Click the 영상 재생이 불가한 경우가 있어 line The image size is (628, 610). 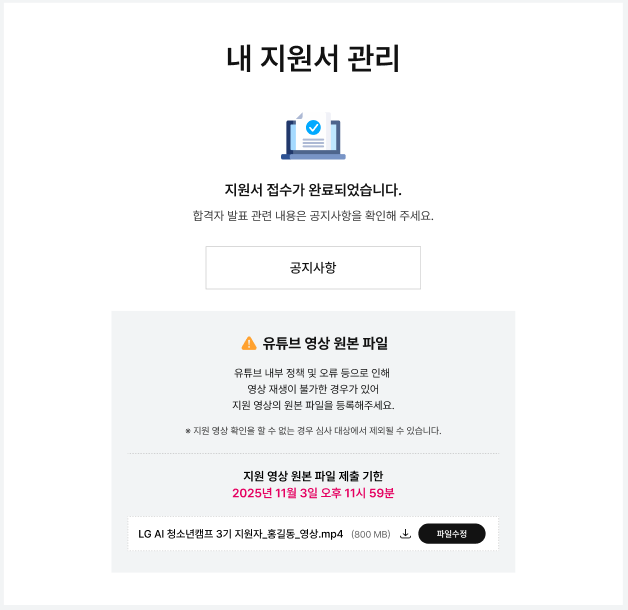(x=313, y=389)
